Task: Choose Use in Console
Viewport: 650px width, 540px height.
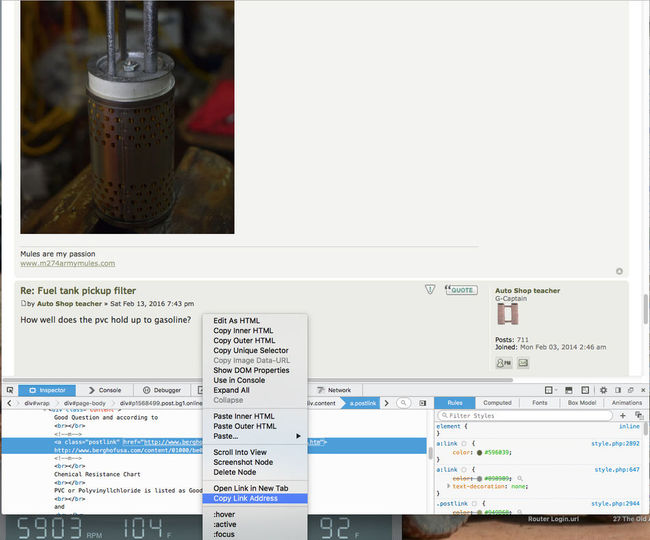Action: pyautogui.click(x=255, y=380)
